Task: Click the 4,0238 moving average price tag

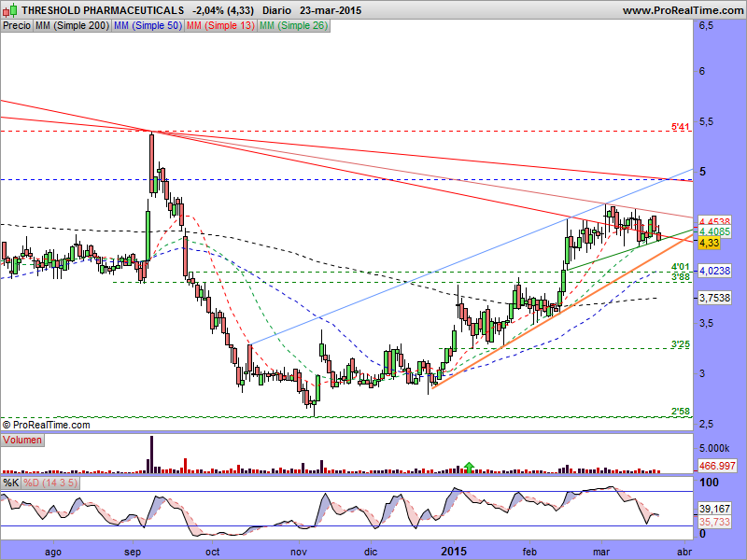Action: pos(714,271)
